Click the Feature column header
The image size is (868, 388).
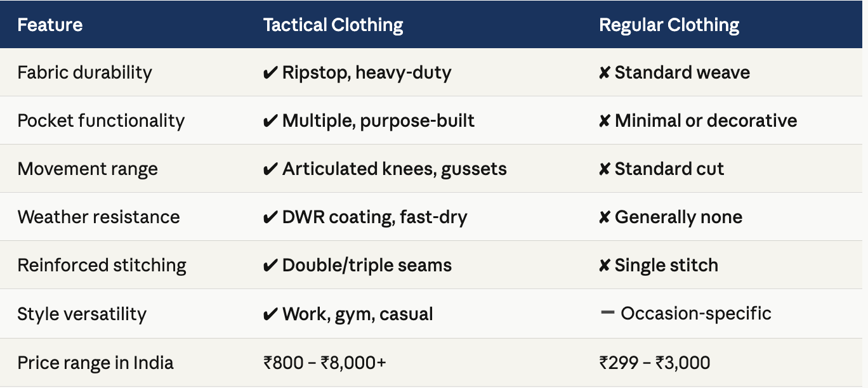[x=50, y=25]
